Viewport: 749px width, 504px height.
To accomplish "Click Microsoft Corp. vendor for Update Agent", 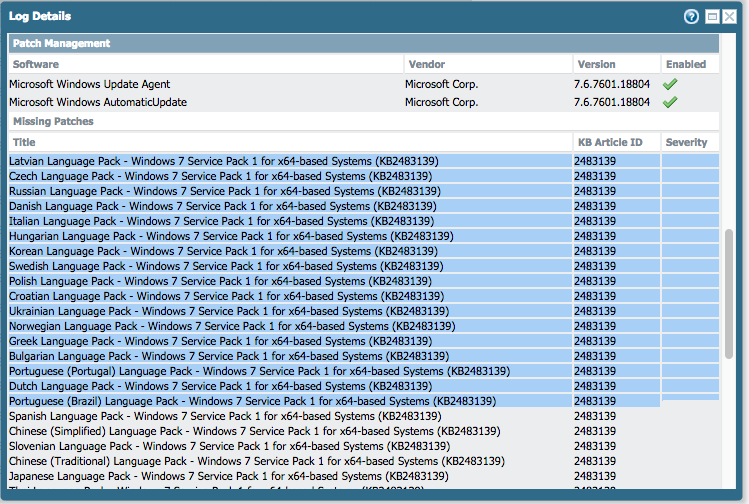I will pos(441,84).
